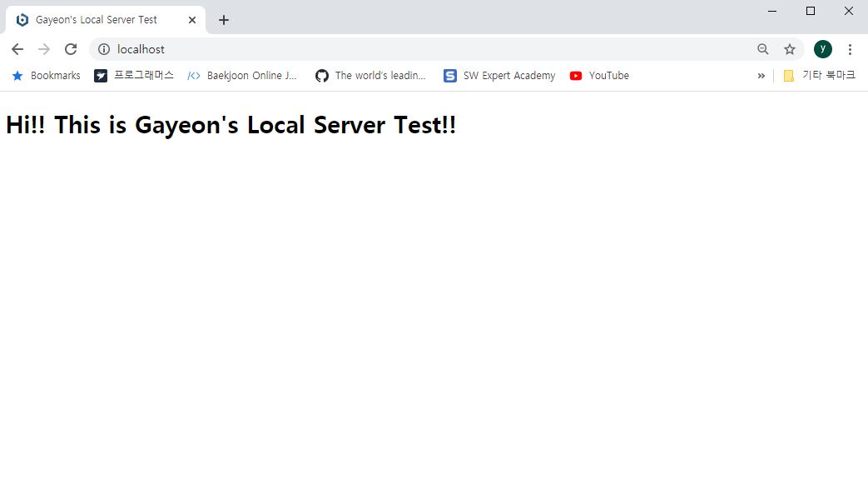Screen dimensions: 868x494
Task: Open the profile avatar labeled y
Action: [x=822, y=49]
